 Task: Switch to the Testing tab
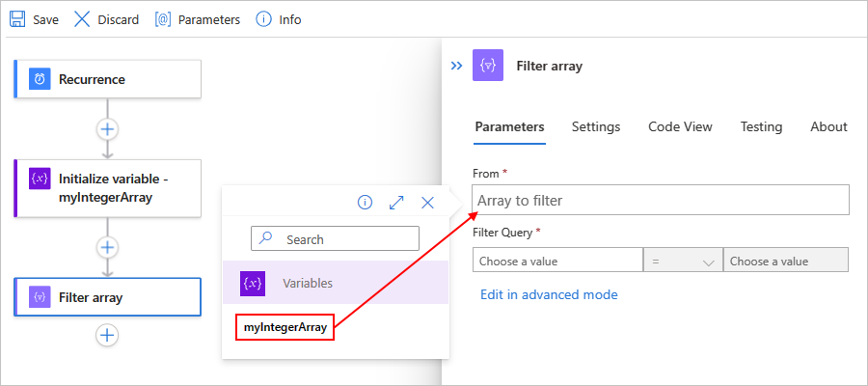click(x=761, y=126)
